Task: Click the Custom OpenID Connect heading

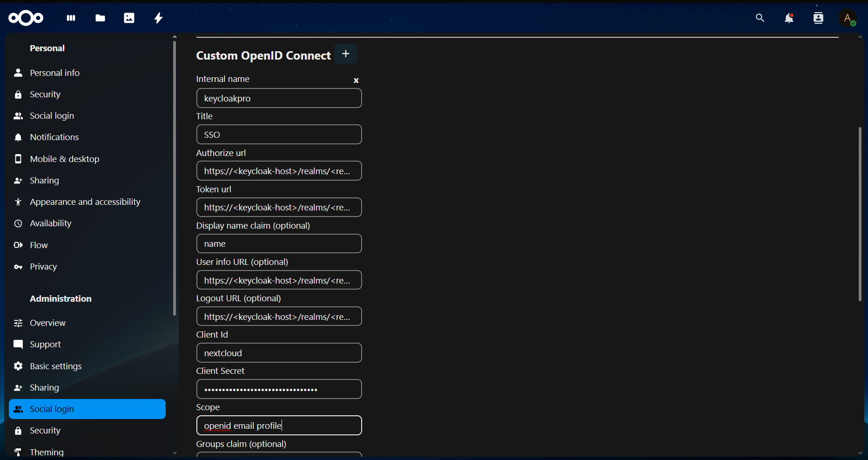Action: pyautogui.click(x=263, y=55)
